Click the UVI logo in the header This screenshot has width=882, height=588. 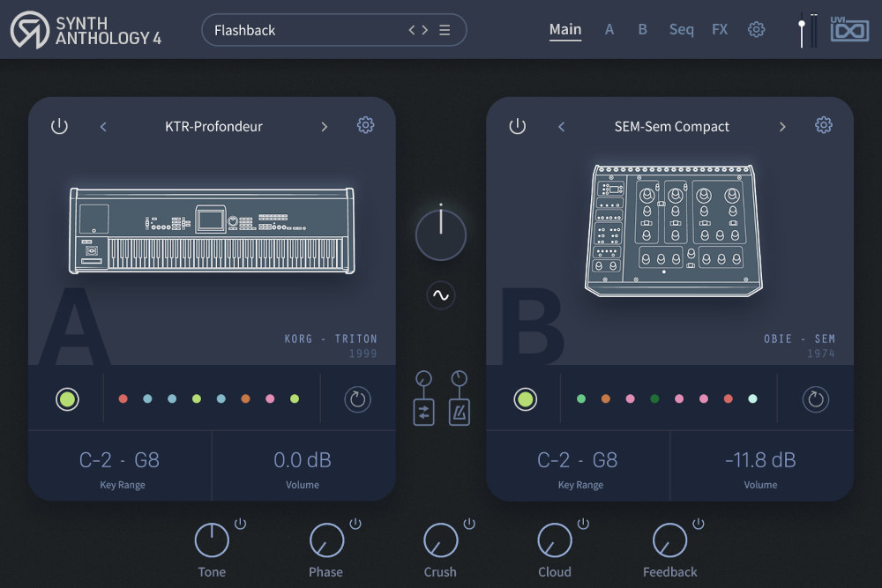tap(851, 27)
